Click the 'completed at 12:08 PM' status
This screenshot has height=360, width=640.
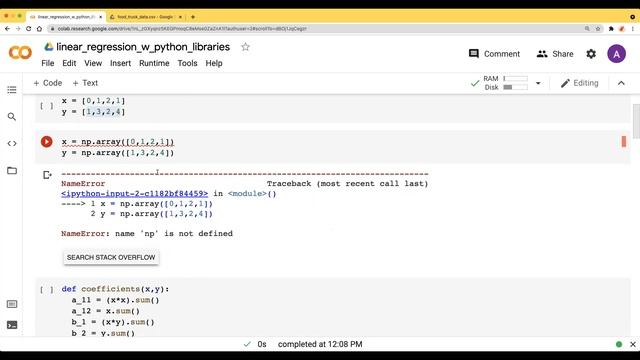point(320,344)
